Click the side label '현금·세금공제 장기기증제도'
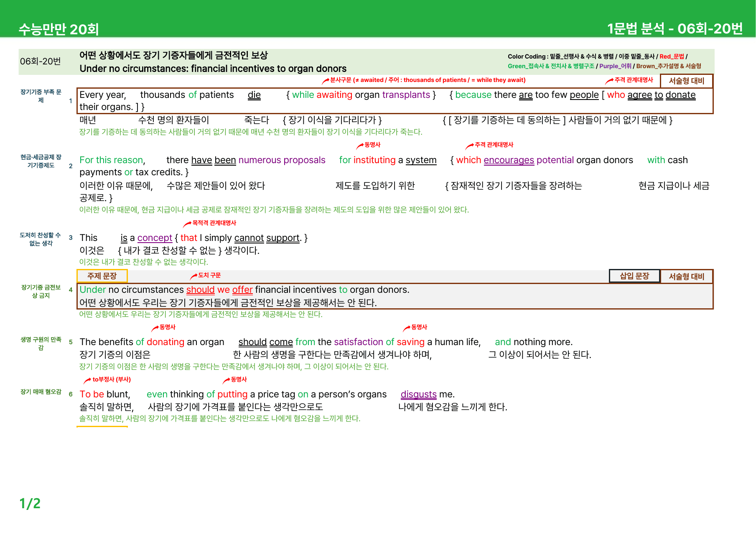Screen dimensions: 756x535 pos(41,161)
